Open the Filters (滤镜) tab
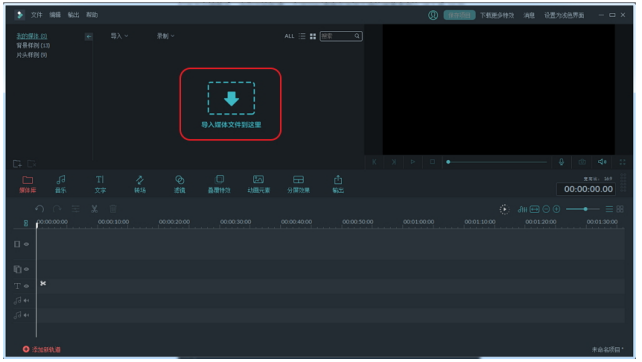Image resolution: width=642 pixels, height=362 pixels. pyautogui.click(x=179, y=184)
